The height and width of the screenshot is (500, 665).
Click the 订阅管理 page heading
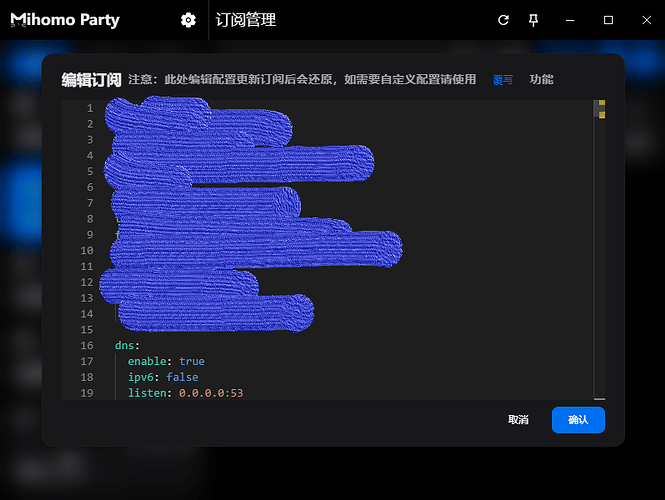[x=246, y=20]
